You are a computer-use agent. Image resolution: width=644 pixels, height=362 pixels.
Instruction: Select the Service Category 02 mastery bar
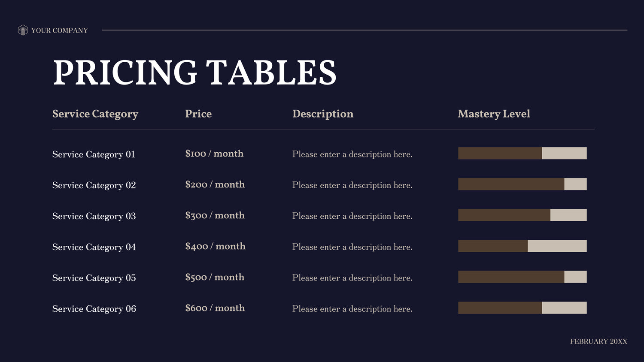tap(522, 184)
